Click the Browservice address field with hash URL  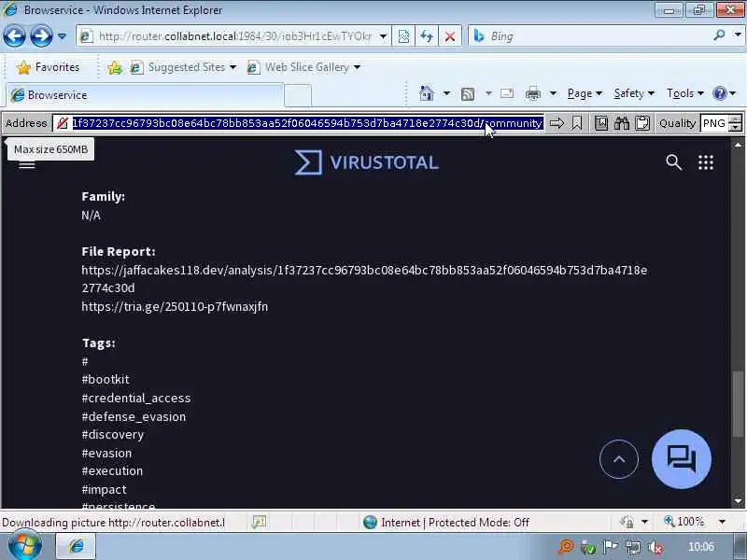307,123
